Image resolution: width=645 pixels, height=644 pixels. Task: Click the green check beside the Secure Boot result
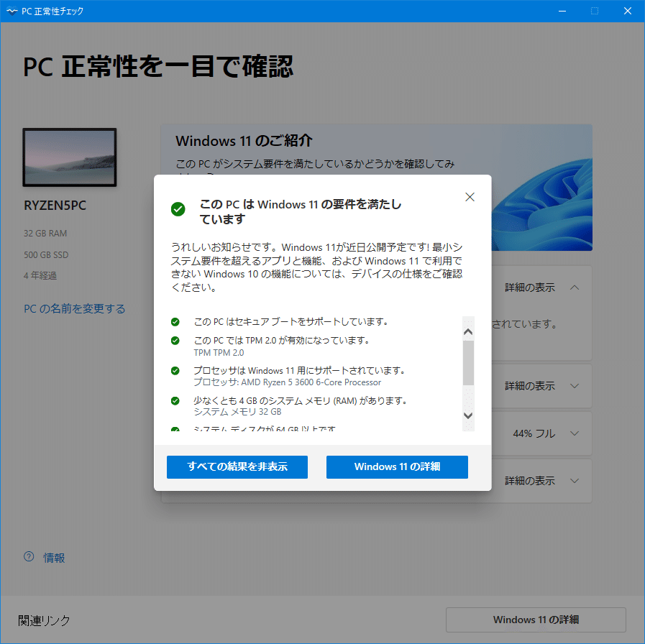tap(175, 321)
